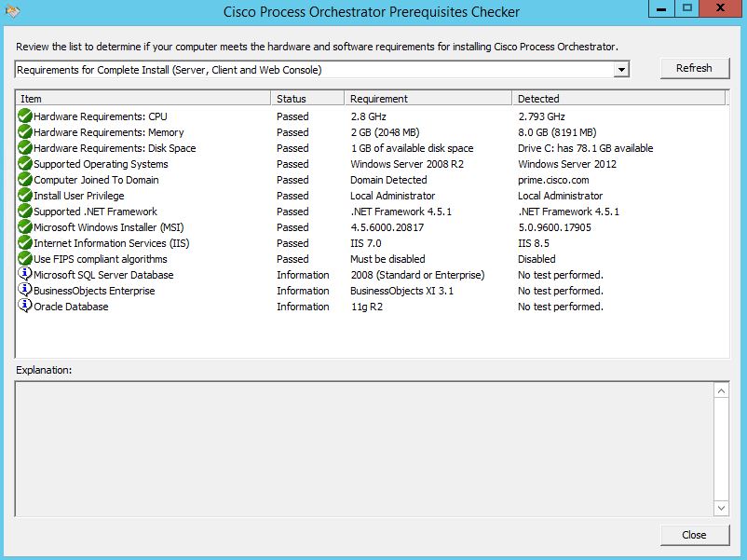Select the 'Hardware Requirements: Memory' row text

coord(109,132)
